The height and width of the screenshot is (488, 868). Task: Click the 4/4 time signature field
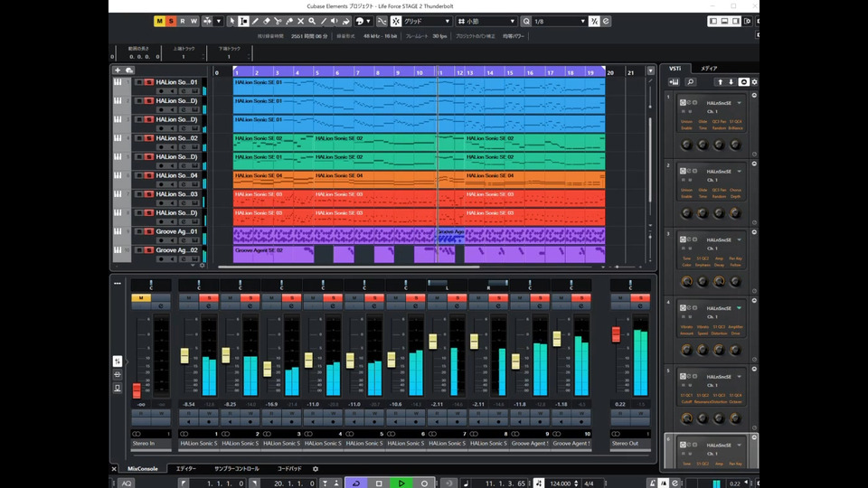pyautogui.click(x=589, y=483)
